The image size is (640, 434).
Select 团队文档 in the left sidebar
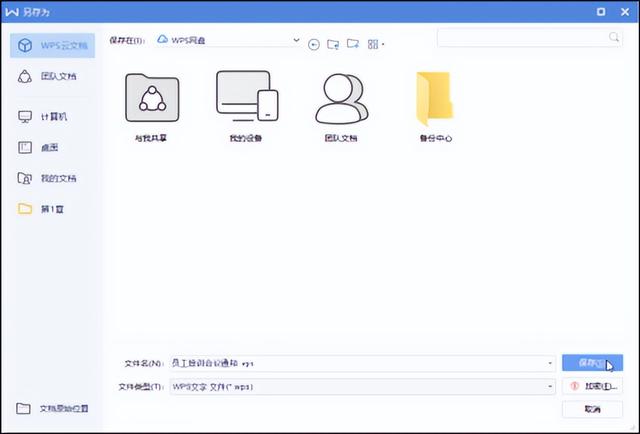point(56,77)
